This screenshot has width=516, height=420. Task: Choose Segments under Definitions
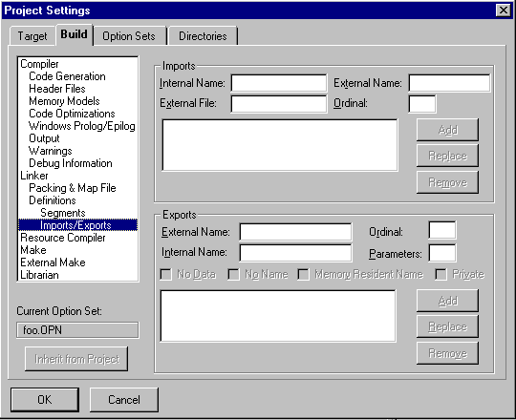click(63, 213)
